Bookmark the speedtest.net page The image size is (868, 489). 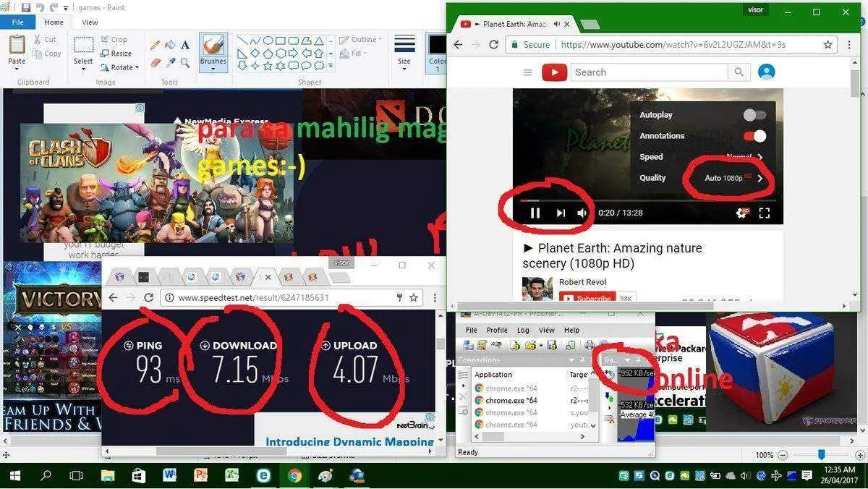click(414, 297)
